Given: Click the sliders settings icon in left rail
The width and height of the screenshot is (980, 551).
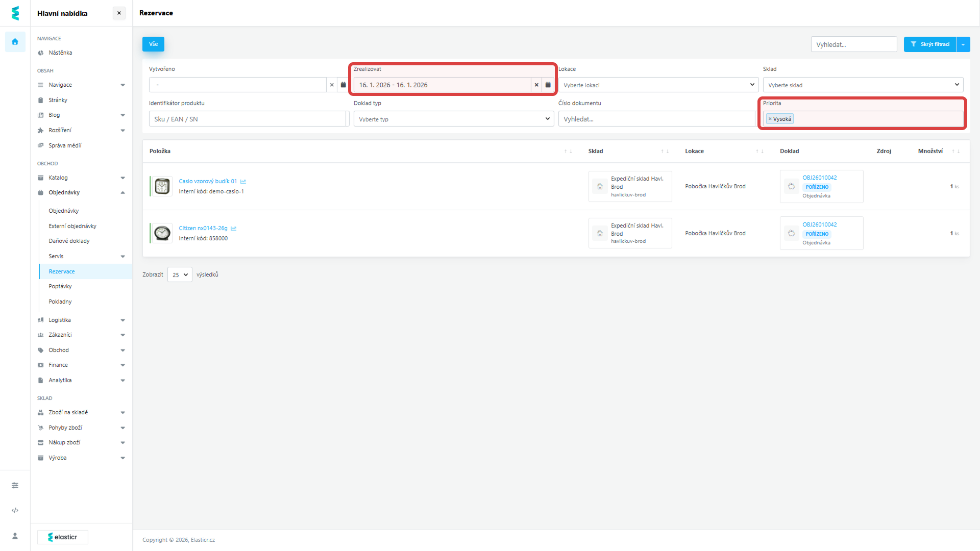Looking at the screenshot, I should [15, 485].
